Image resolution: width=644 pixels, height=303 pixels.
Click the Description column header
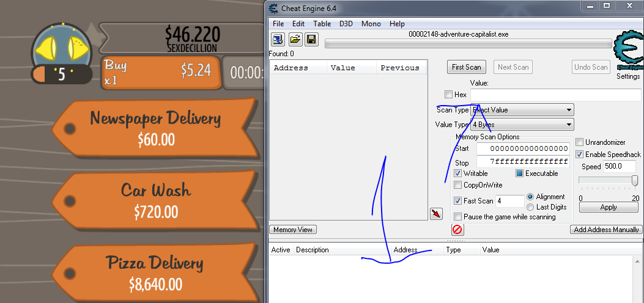[x=342, y=250]
